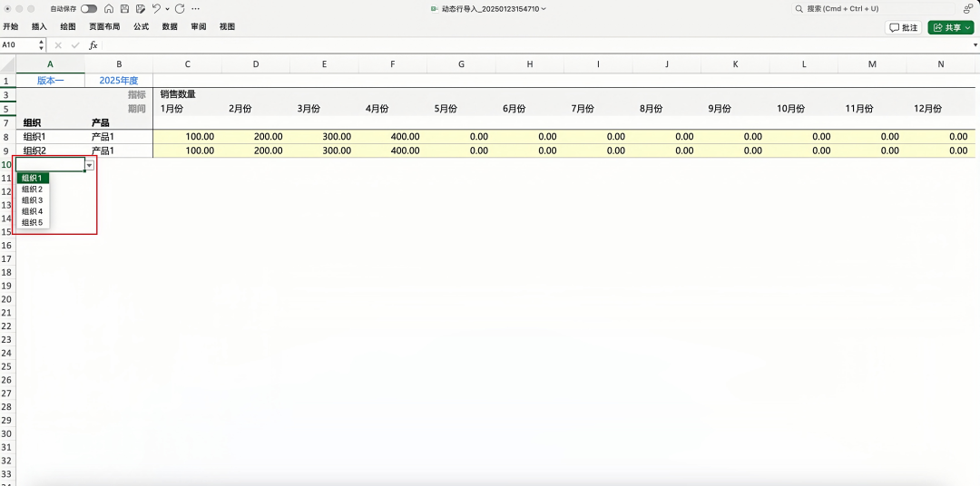Screen dimensions: 980x486
Task: Click the Save floppy disk icon
Action: [125, 9]
